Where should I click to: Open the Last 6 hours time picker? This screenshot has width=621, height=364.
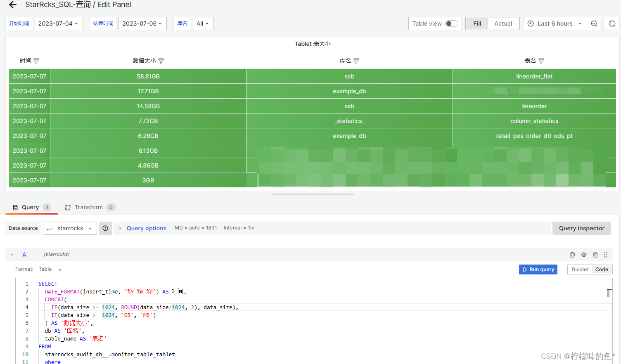[555, 24]
